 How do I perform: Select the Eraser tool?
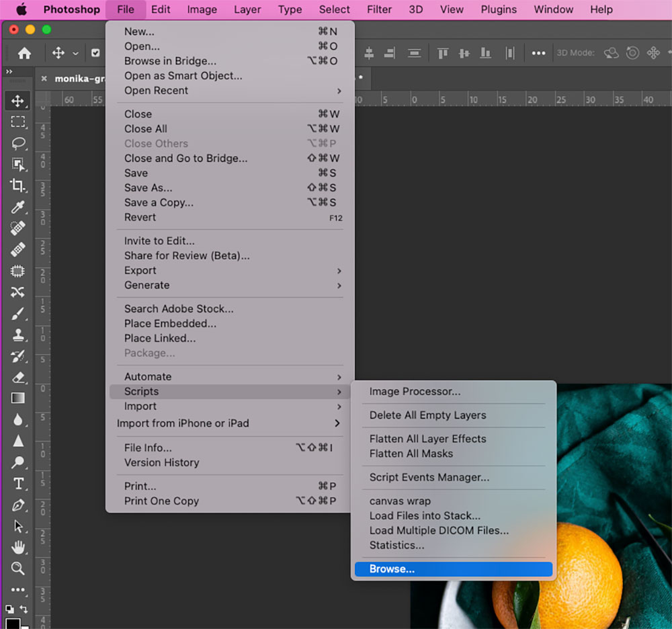point(17,377)
